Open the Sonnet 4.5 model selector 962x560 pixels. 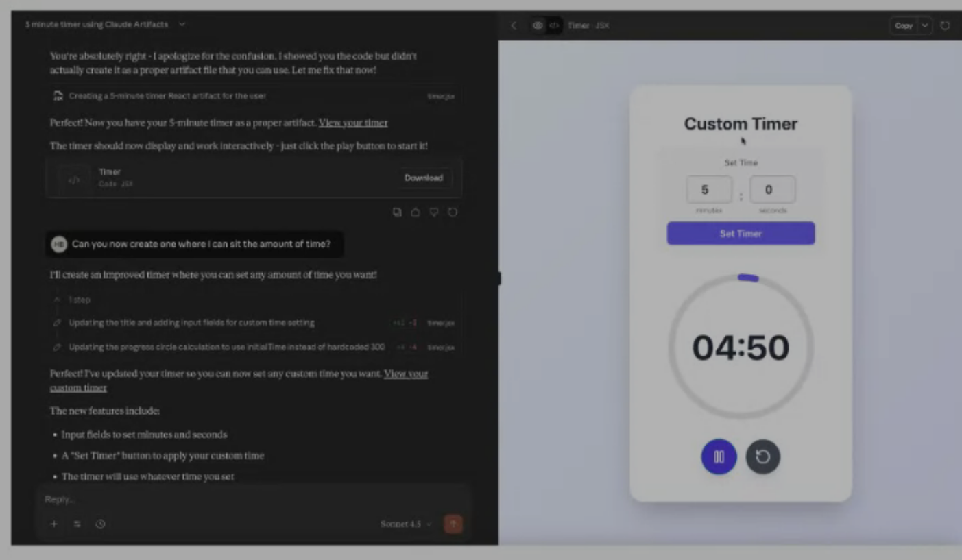[407, 524]
